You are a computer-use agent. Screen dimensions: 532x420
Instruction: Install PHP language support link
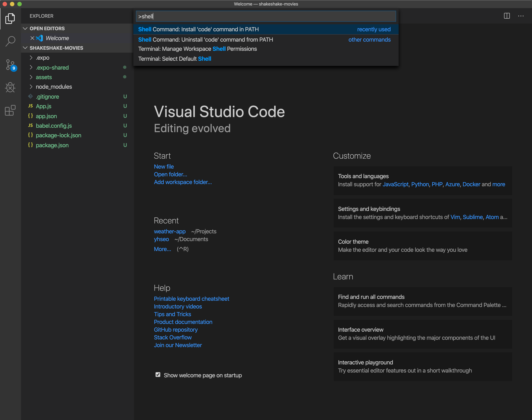437,184
